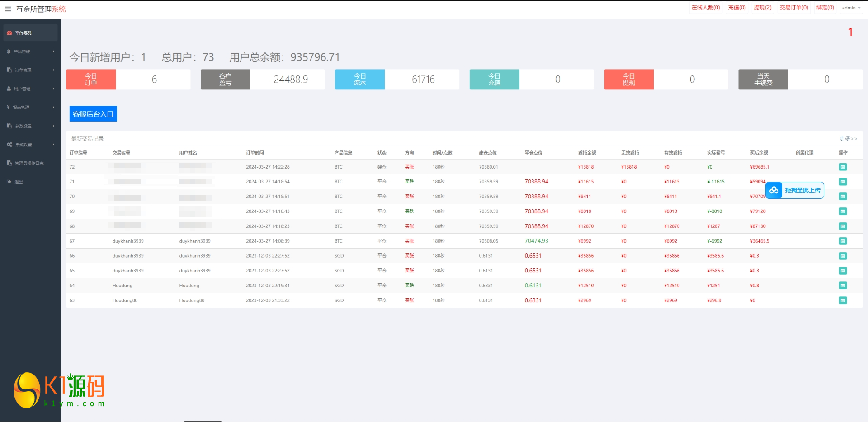
Task: Click the 更多>> link
Action: [x=848, y=139]
